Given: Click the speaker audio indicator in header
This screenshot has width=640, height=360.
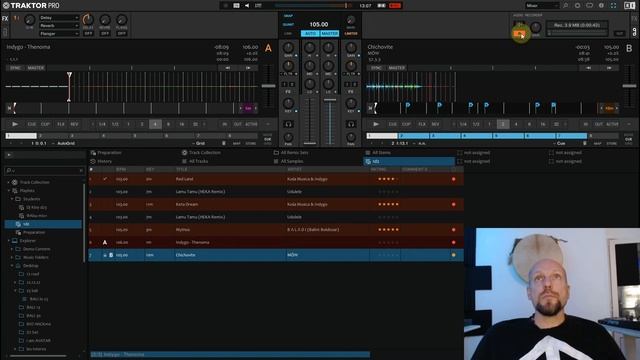Looking at the screenshot, I should tap(247, 6).
